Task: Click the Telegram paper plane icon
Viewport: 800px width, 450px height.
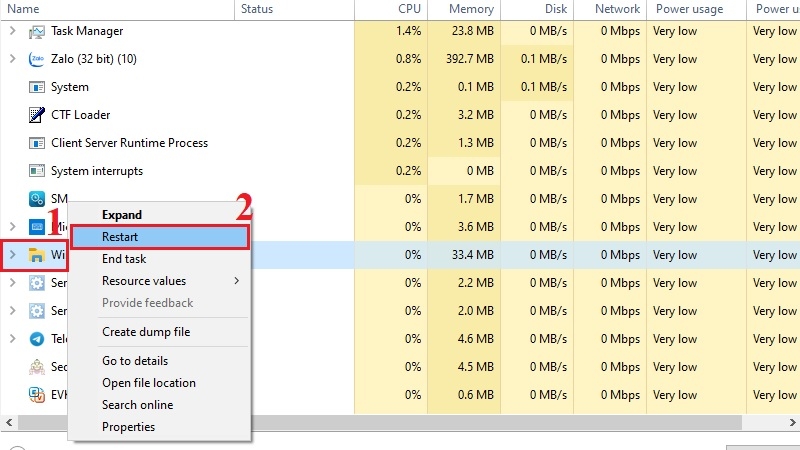Action: [x=37, y=339]
